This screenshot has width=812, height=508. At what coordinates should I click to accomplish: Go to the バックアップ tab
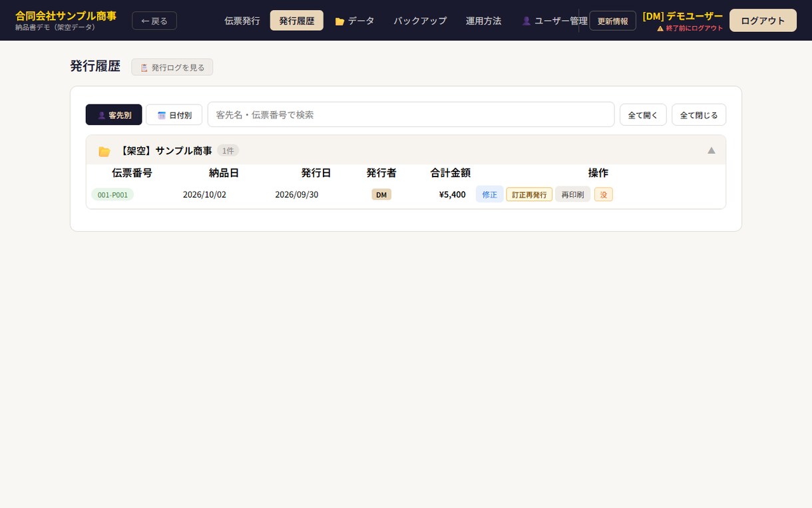pos(420,21)
